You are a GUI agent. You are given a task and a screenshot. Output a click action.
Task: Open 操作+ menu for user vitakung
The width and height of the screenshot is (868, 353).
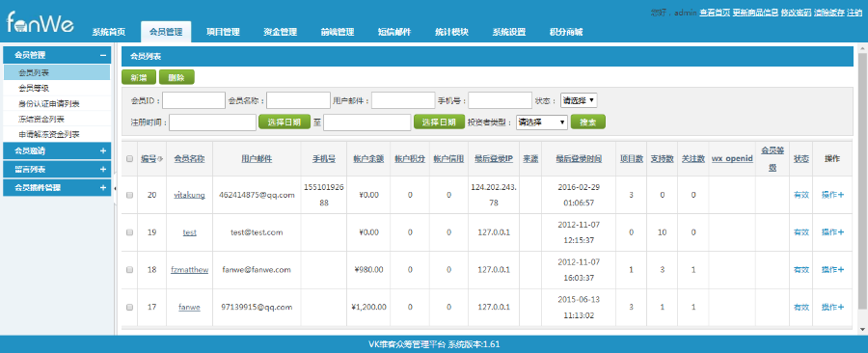[x=832, y=195]
